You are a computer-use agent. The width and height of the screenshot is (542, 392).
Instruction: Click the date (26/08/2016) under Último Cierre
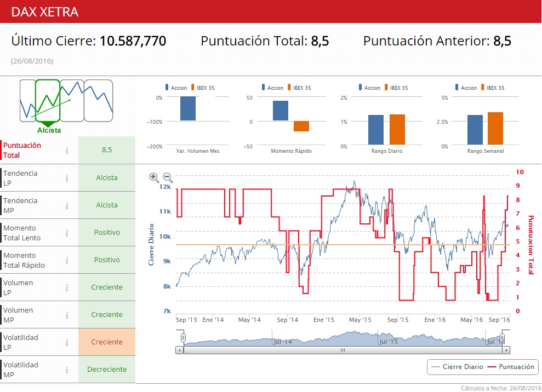[x=32, y=61]
